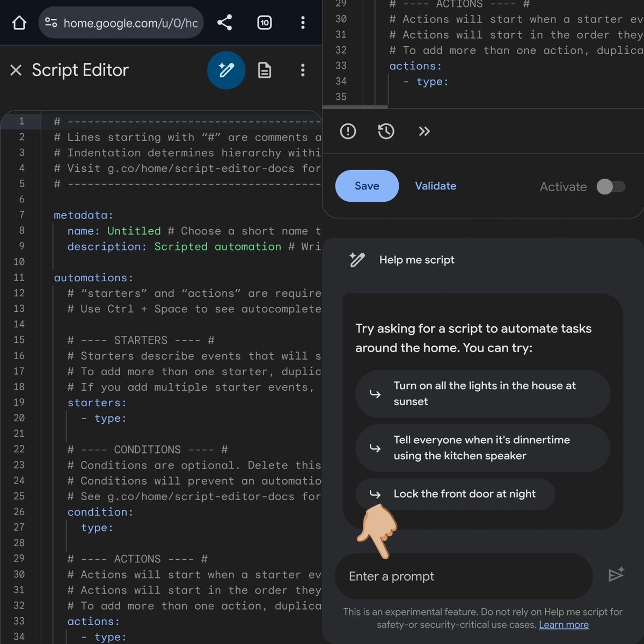Close the Script Editor with X icon

[16, 70]
